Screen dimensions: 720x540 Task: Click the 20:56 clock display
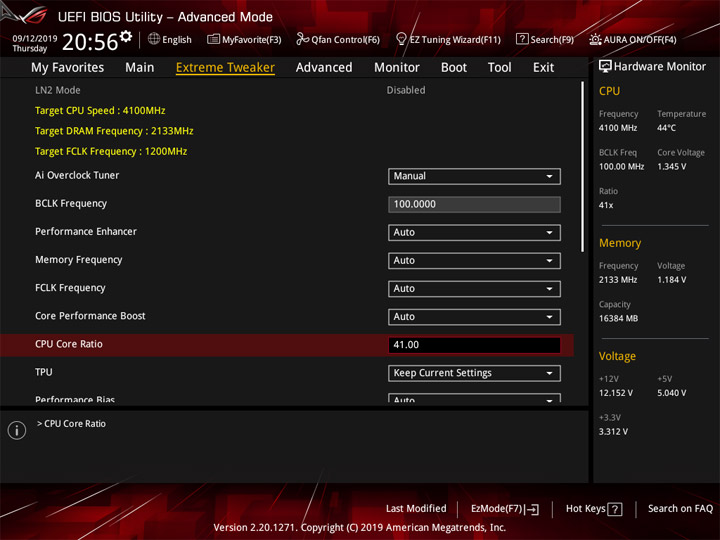pos(90,42)
